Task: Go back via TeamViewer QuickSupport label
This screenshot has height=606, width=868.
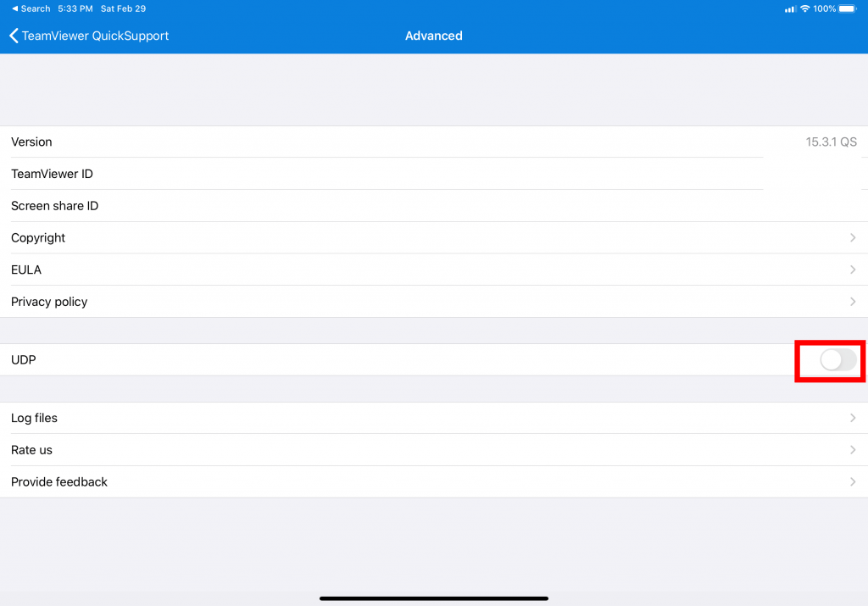Action: (x=95, y=36)
